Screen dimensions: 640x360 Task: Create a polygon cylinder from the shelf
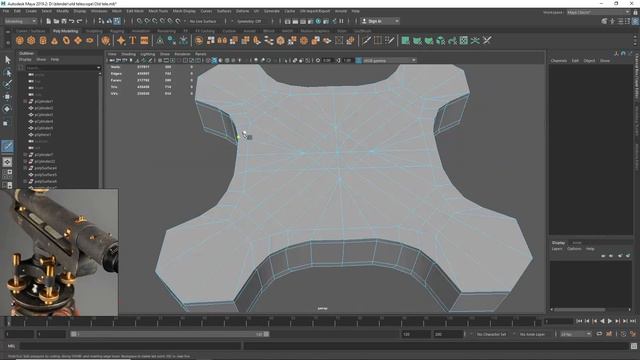43,40
